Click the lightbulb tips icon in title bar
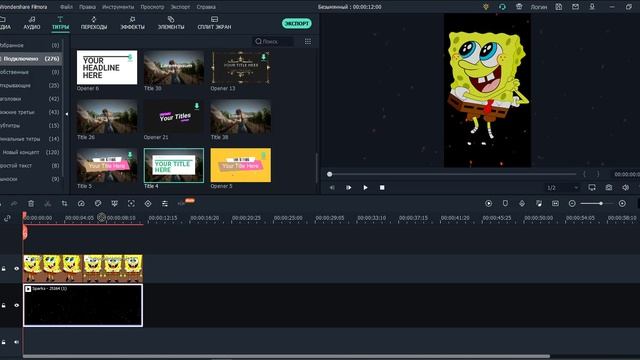The image size is (640, 360). pyautogui.click(x=486, y=7)
